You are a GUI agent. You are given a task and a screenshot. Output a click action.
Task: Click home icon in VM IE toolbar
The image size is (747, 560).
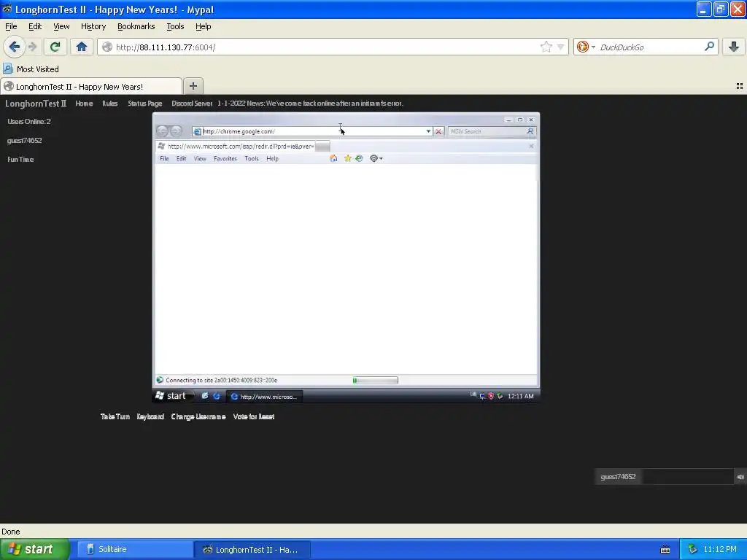333,158
